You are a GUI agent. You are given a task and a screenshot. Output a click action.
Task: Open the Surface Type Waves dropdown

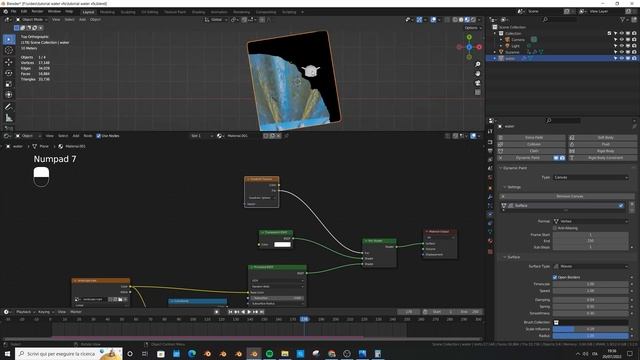pyautogui.click(x=591, y=267)
